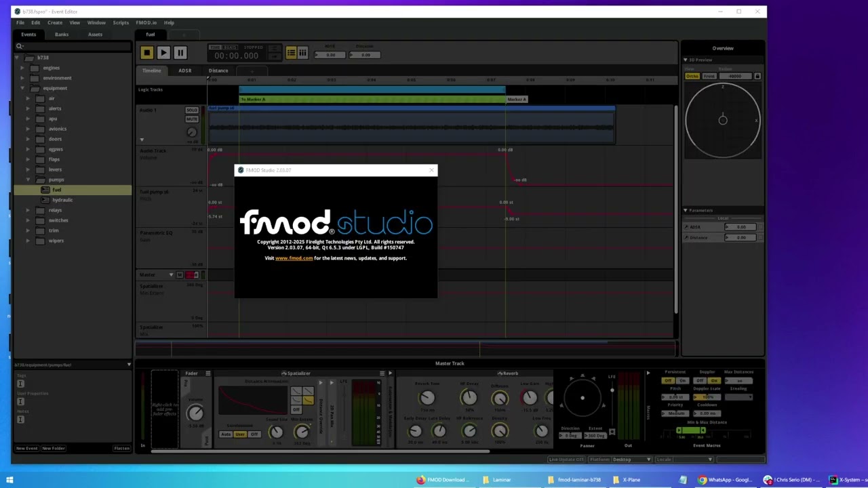Click the trim folder icon

(40, 230)
